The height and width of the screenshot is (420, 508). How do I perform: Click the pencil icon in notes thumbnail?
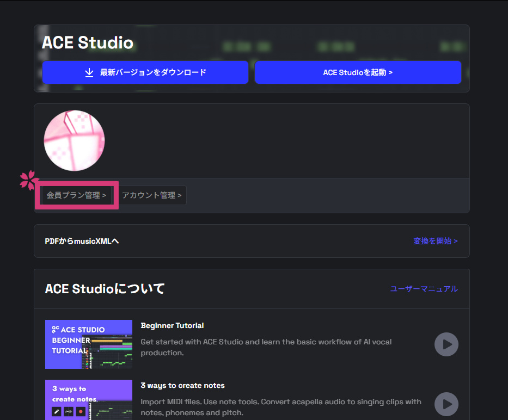click(x=57, y=412)
